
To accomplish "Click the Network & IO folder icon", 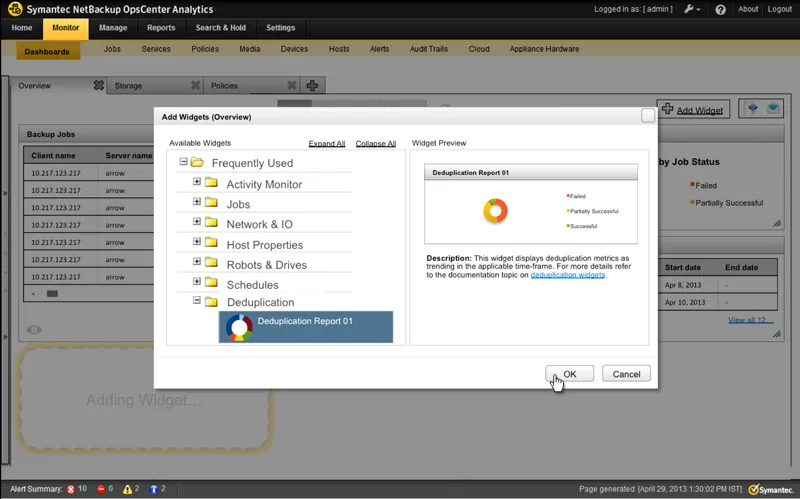I will point(211,222).
